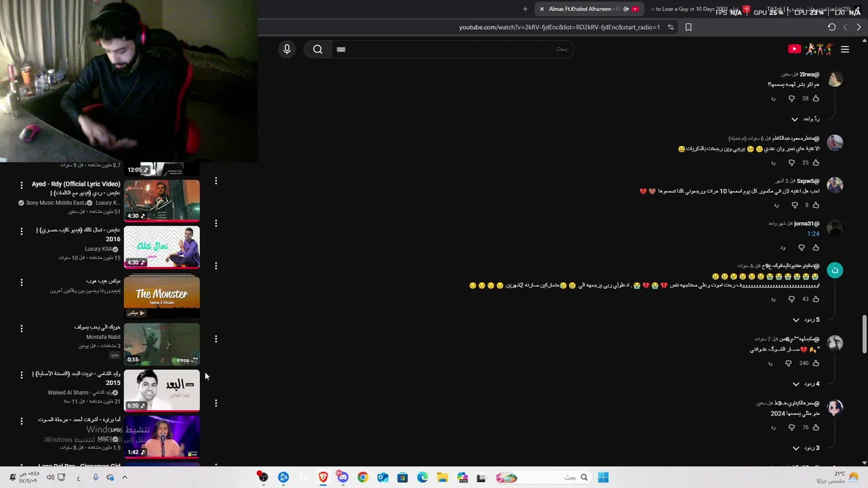The image size is (868, 488).
Task: Expand the 5 replies thread
Action: point(806,319)
